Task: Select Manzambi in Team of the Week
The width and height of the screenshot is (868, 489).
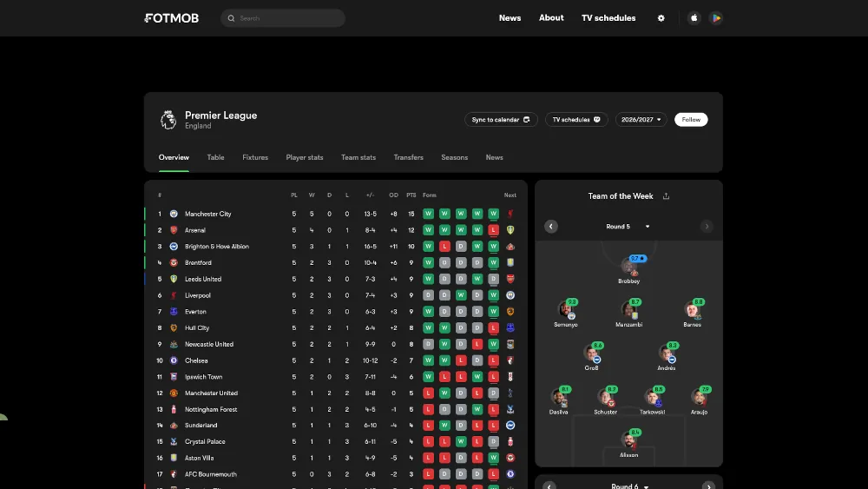Action: (629, 314)
